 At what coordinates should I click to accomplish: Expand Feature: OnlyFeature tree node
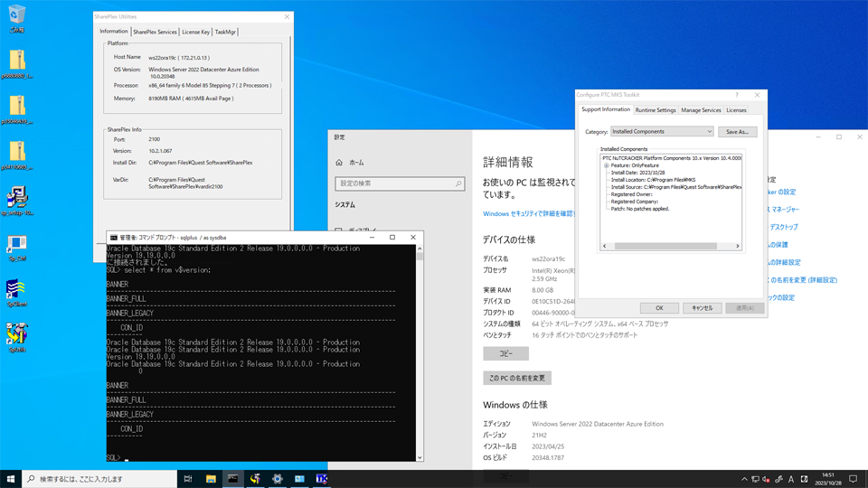click(606, 165)
